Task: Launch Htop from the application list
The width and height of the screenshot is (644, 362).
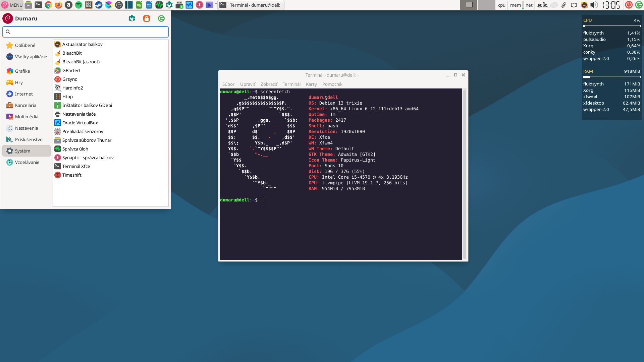Action: tap(111, 97)
